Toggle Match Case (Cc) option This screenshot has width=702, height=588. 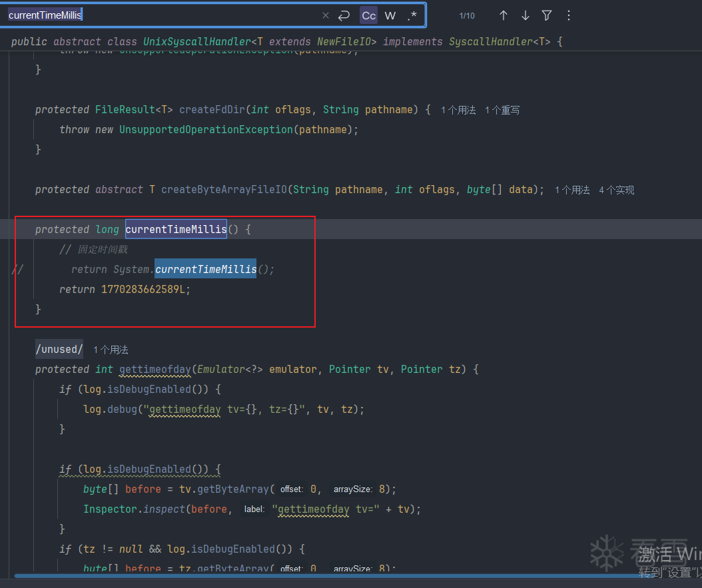(368, 16)
